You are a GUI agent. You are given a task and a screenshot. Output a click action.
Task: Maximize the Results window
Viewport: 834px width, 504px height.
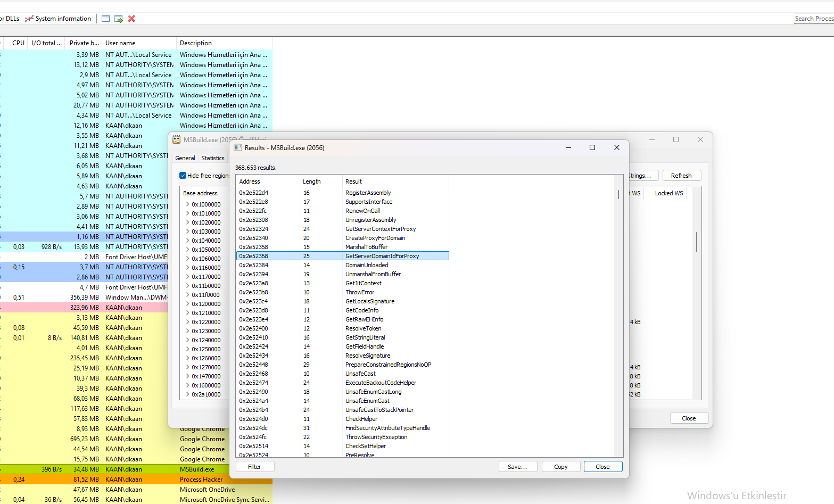(592, 147)
